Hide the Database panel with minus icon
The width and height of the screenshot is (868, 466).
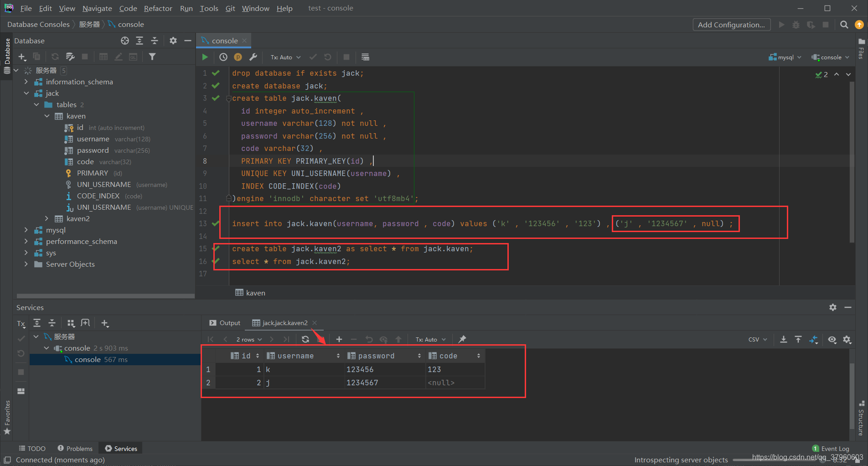[187, 41]
